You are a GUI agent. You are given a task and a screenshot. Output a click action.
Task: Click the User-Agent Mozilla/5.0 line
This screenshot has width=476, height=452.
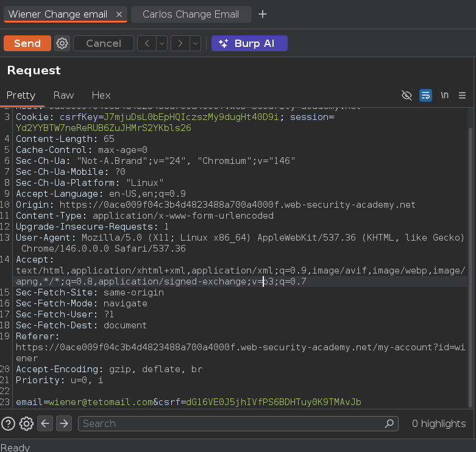point(240,238)
